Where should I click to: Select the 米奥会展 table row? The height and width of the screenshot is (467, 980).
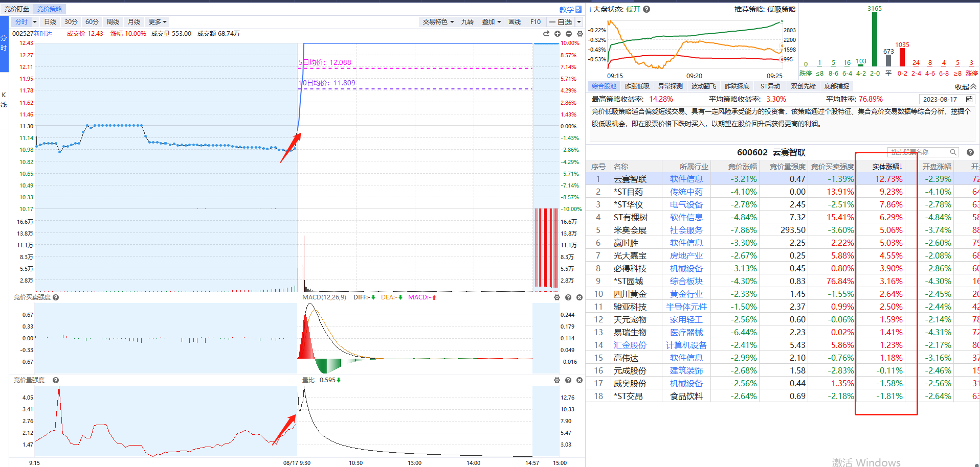[x=783, y=230]
